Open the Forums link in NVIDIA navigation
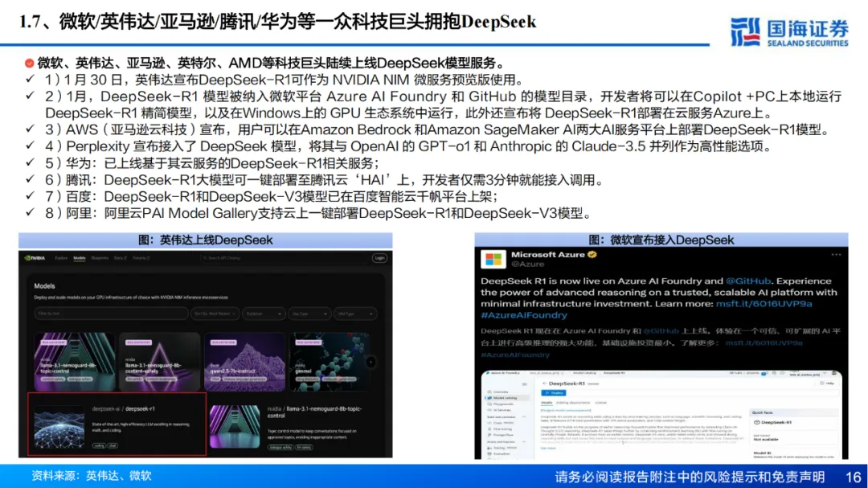The image size is (868, 488). [x=141, y=258]
